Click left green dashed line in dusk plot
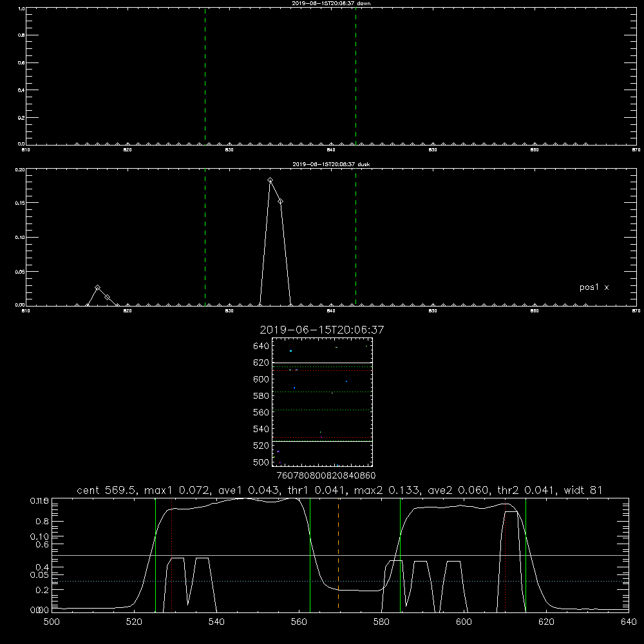 coord(205,237)
